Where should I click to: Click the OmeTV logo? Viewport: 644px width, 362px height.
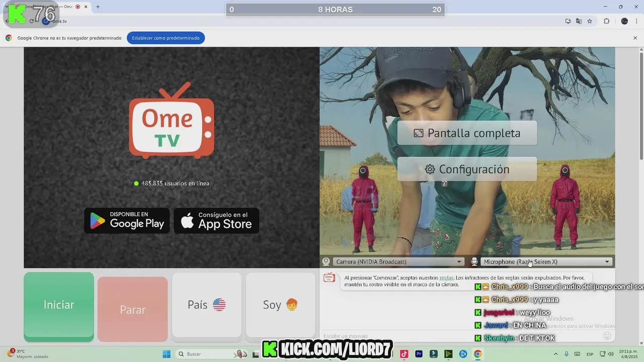point(172,120)
